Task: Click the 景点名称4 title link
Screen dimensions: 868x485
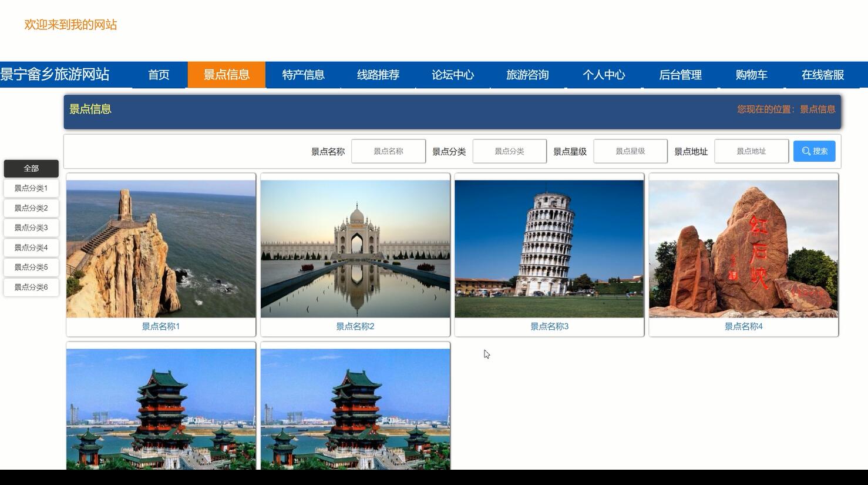Action: point(743,326)
